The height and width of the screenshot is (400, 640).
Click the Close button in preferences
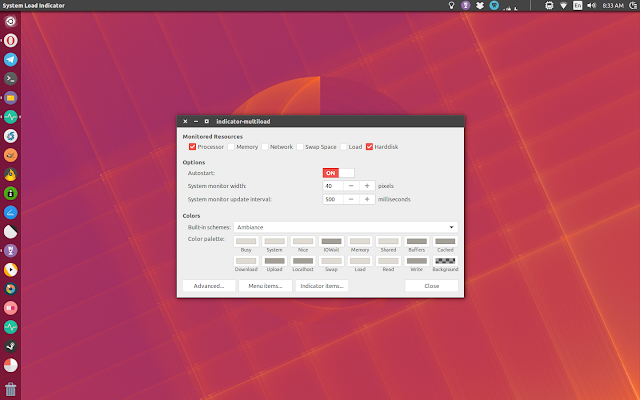431,286
